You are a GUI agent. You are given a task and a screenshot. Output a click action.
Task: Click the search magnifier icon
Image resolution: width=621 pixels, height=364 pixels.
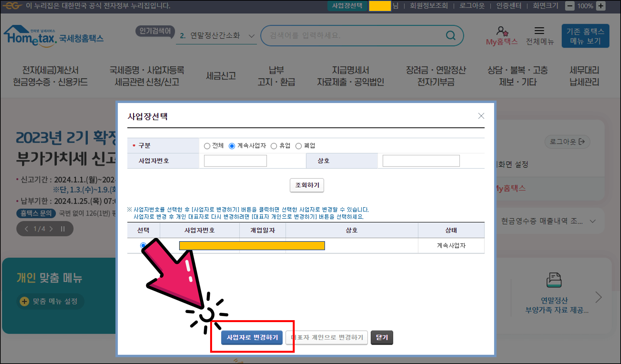[x=450, y=35]
